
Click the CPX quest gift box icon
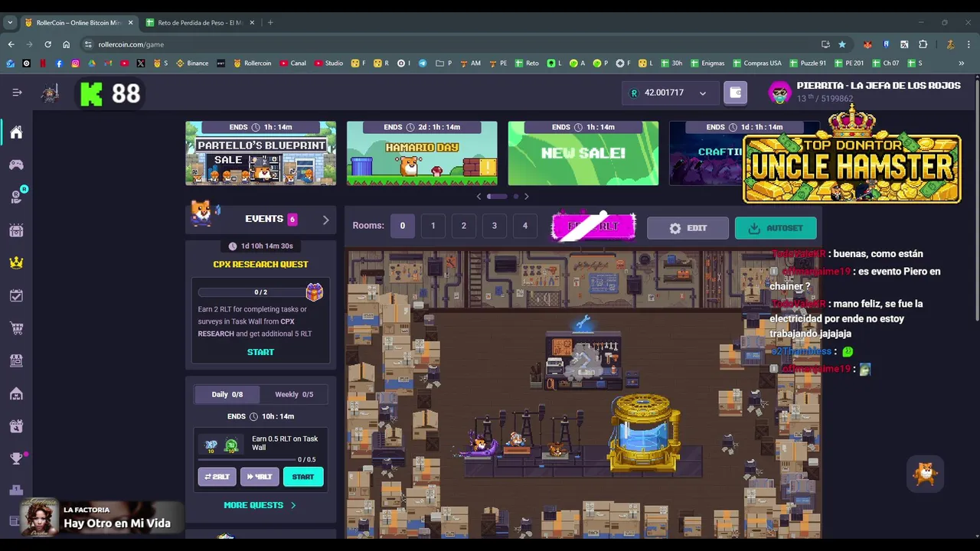315,292
